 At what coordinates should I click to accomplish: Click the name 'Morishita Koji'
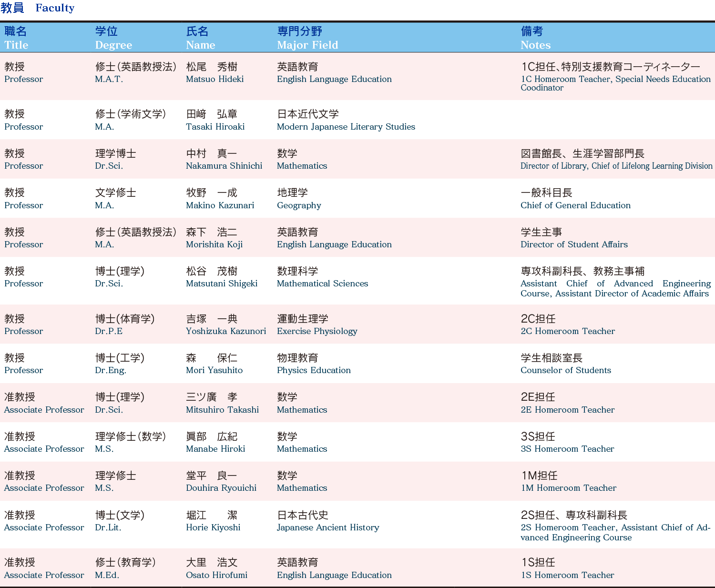pos(214,244)
